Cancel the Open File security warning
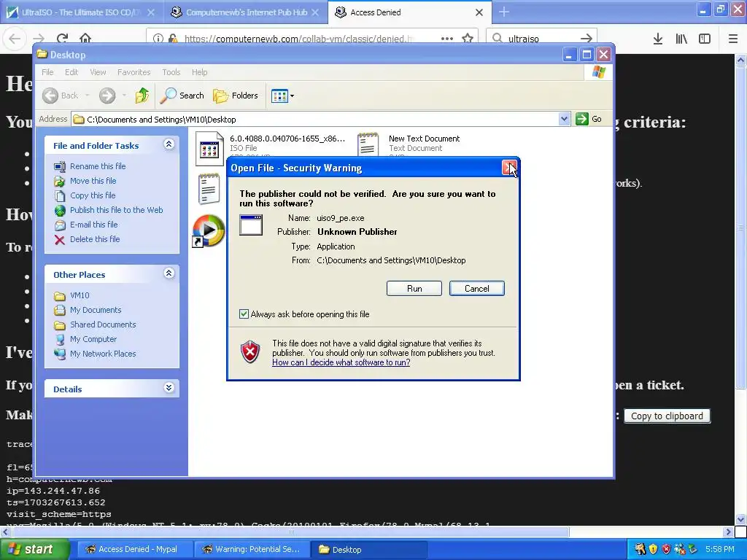Screen dimensions: 747x560 coord(476,289)
